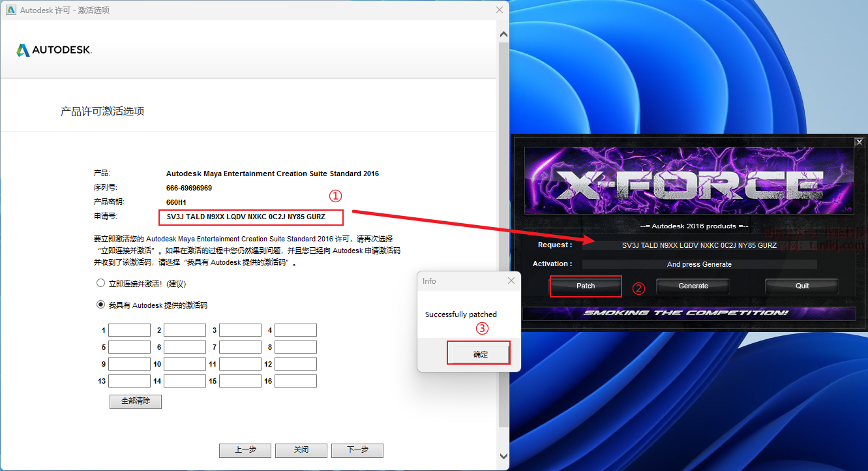Click activation code field 16
The image size is (868, 471).
coord(295,381)
